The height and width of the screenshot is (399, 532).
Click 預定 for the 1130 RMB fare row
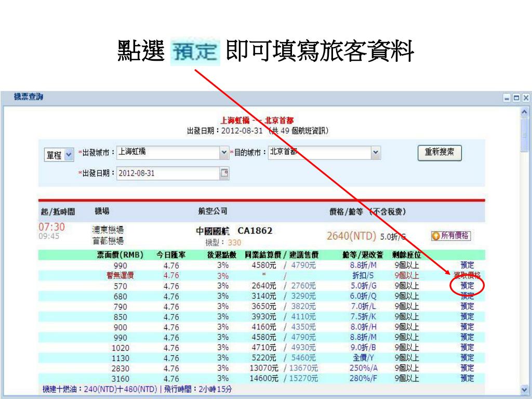click(467, 357)
